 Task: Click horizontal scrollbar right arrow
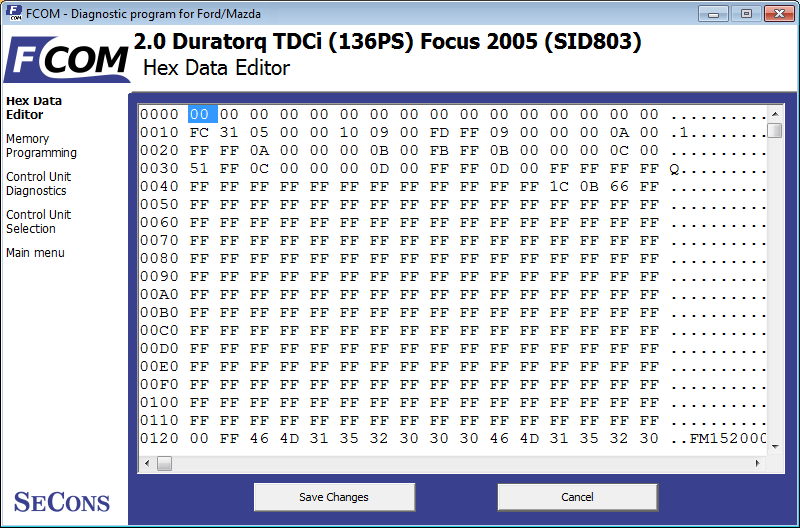point(758,463)
